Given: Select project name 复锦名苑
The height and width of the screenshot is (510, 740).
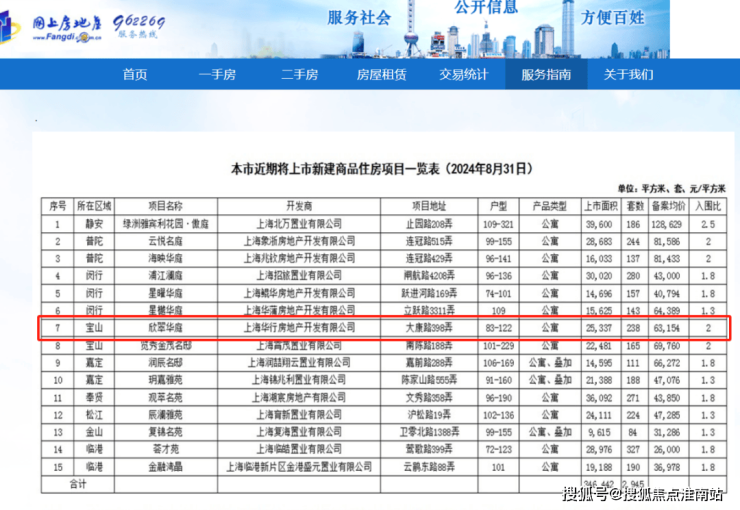Looking at the screenshot, I should [x=165, y=432].
